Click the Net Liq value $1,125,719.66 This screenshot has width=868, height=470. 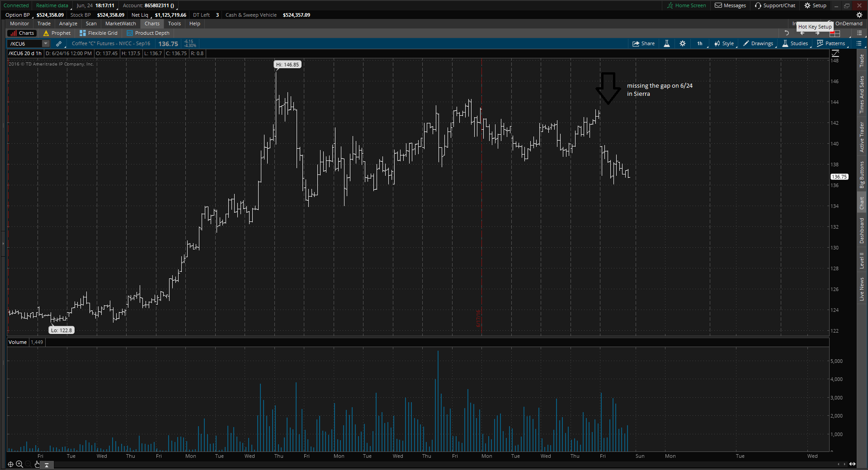[x=170, y=15]
